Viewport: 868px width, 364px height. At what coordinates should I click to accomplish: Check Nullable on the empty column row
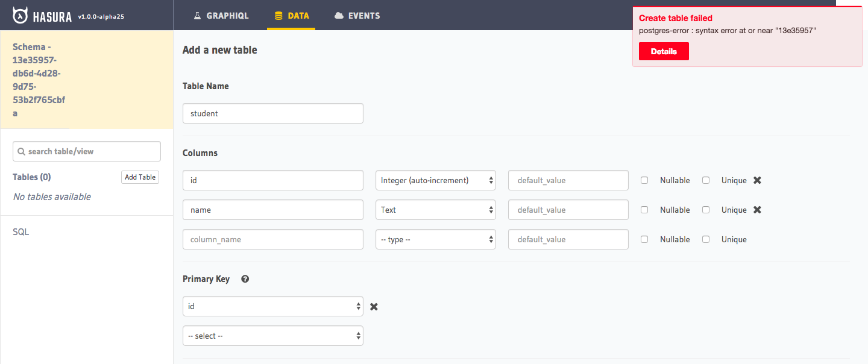644,239
